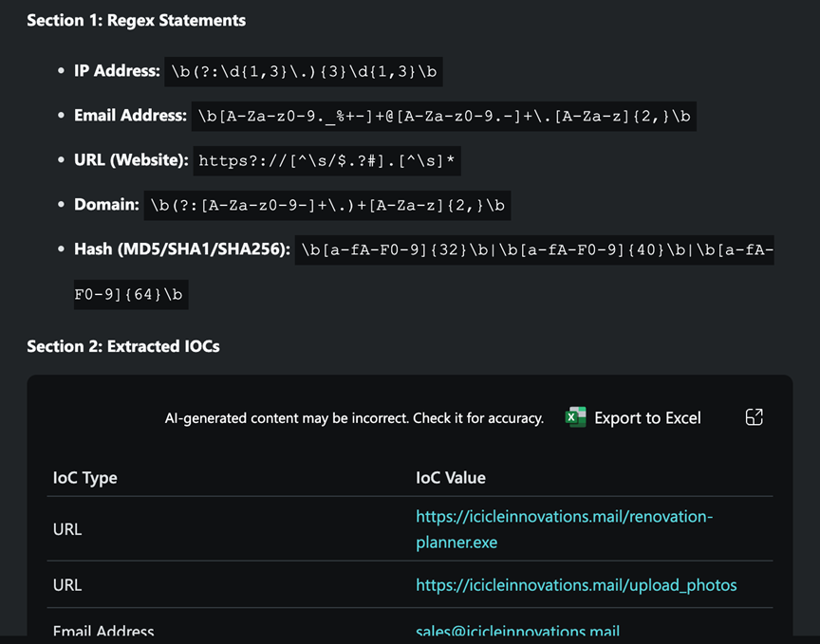Select the first URL cell under IoC Type
Image resolution: width=820 pixels, height=644 pixels.
pyautogui.click(x=67, y=529)
